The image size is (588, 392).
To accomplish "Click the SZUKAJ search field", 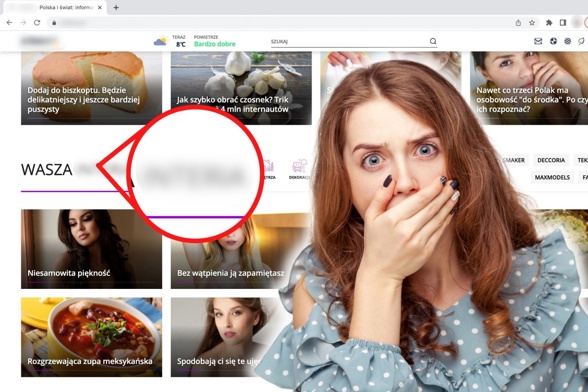I will click(349, 42).
